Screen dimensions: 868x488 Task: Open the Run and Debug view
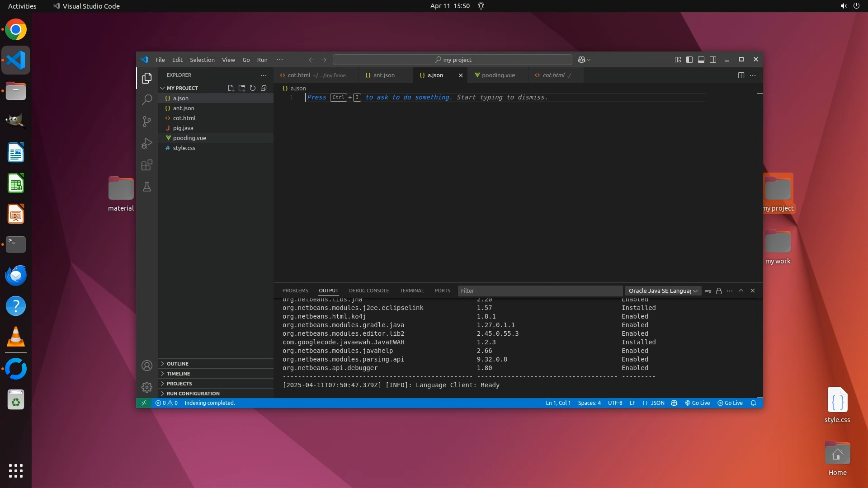pos(147,143)
